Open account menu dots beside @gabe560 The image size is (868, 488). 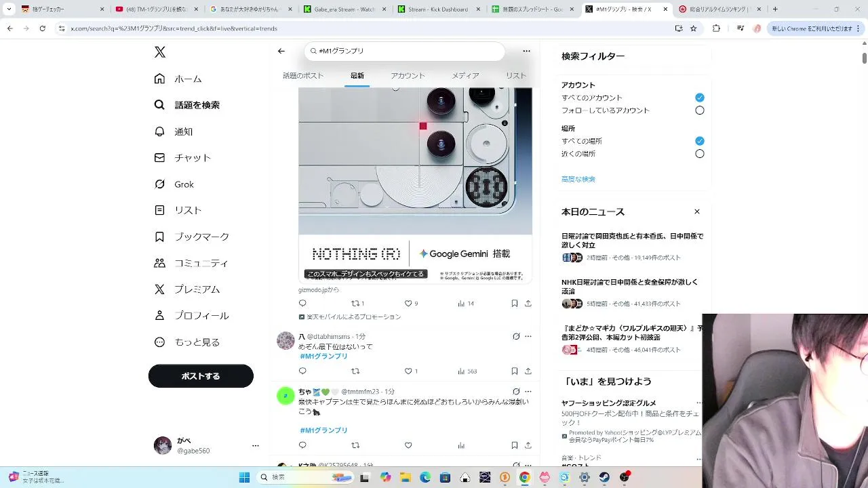[x=256, y=445]
